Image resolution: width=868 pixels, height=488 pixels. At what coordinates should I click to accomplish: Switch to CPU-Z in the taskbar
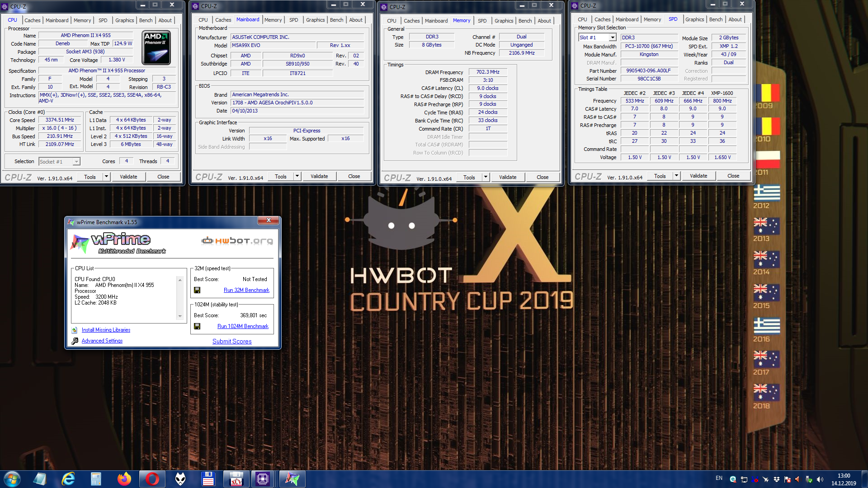coord(263,479)
